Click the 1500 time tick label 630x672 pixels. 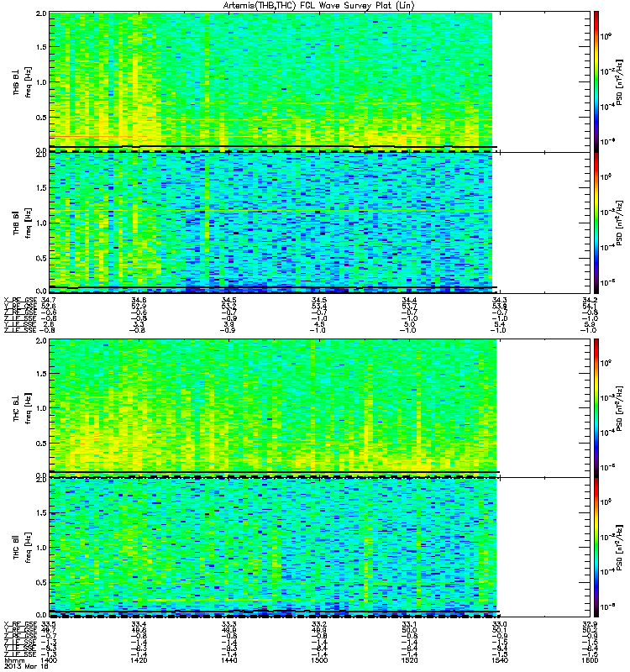click(319, 660)
